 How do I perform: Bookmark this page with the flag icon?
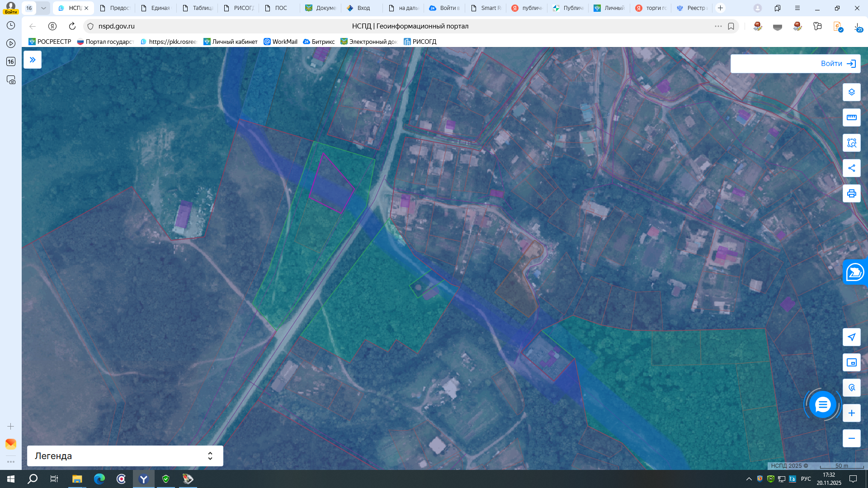click(x=731, y=26)
